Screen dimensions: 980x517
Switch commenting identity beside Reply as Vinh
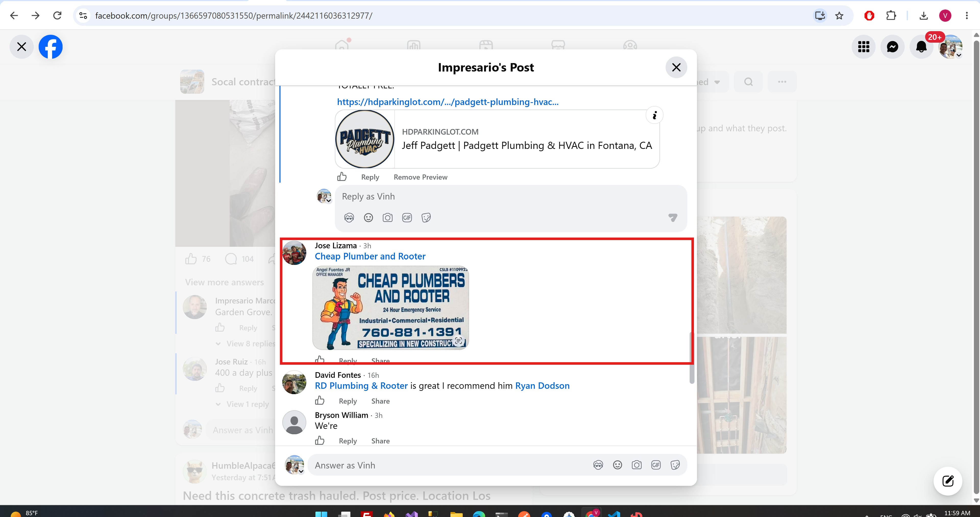(324, 196)
